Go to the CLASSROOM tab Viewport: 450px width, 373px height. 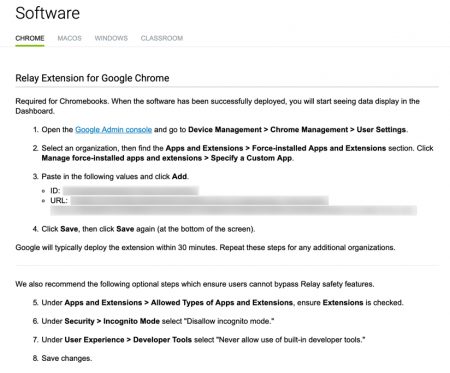(x=162, y=38)
